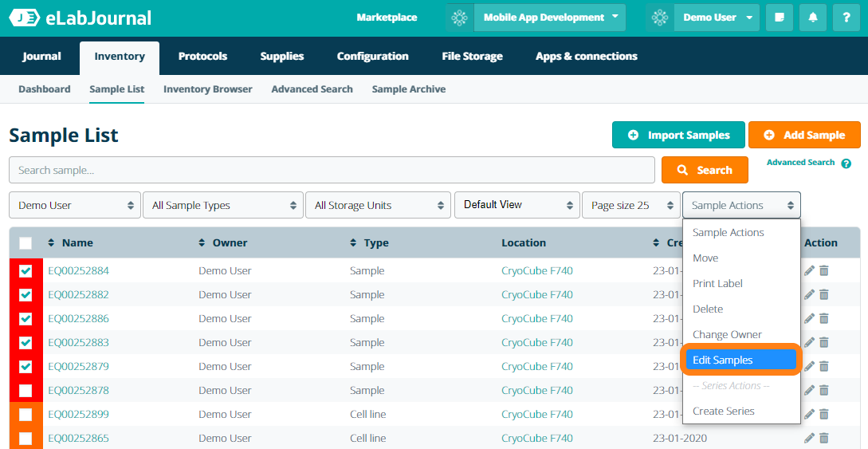Click the Advanced Search help icon
Image resolution: width=868 pixels, height=449 pixels.
(846, 163)
